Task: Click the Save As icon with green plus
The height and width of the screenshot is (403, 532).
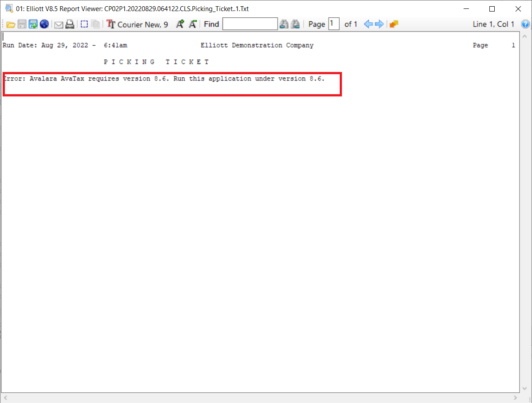Action: (33, 24)
